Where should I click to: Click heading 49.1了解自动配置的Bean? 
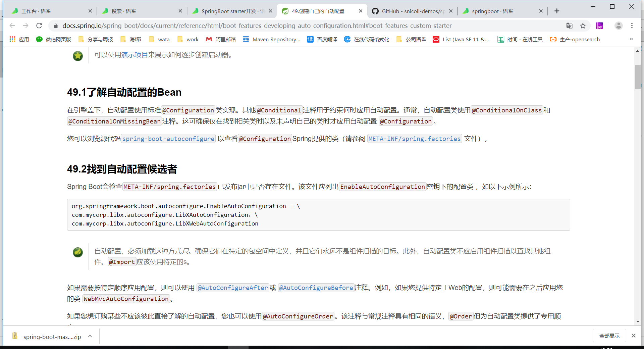point(124,92)
